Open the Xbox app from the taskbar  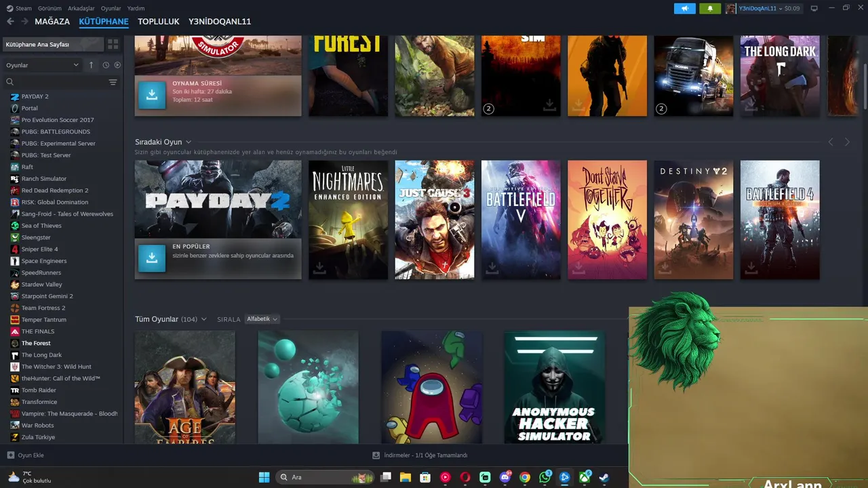584,477
